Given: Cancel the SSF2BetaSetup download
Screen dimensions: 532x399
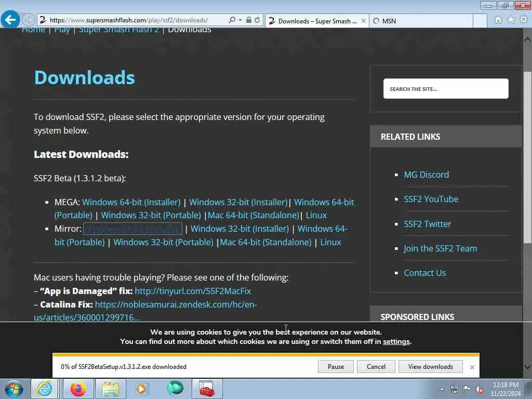Looking at the screenshot, I should point(376,367).
